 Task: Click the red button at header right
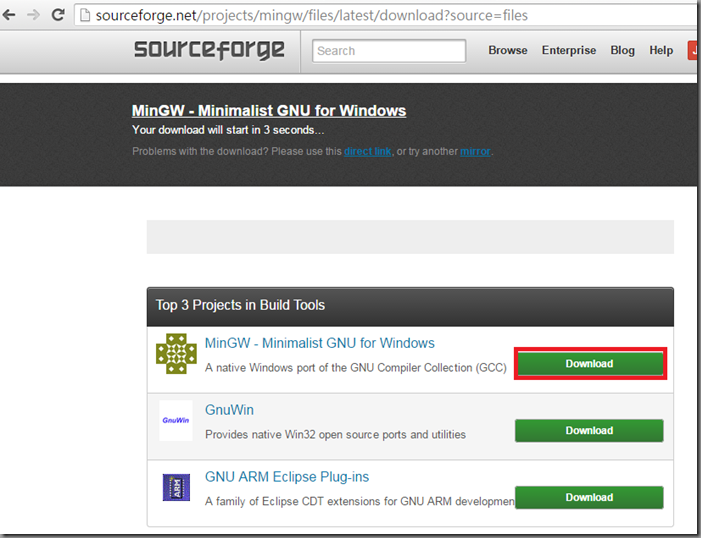[x=693, y=51]
